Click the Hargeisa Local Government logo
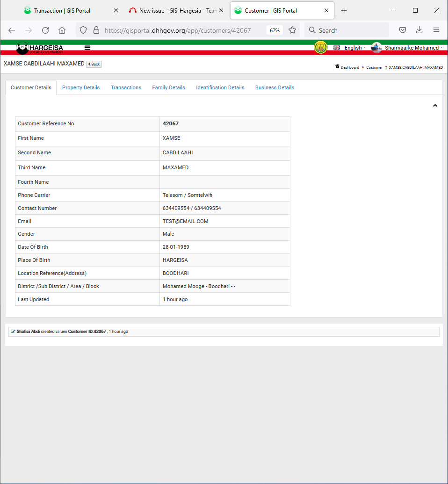Screen dimensions: 448x484 [x=40, y=48]
